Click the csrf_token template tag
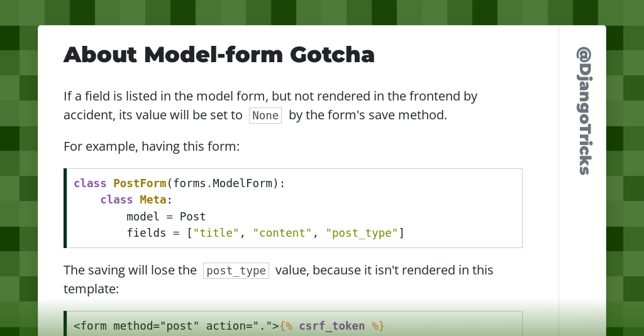Image resolution: width=644 pixels, height=336 pixels. click(331, 326)
